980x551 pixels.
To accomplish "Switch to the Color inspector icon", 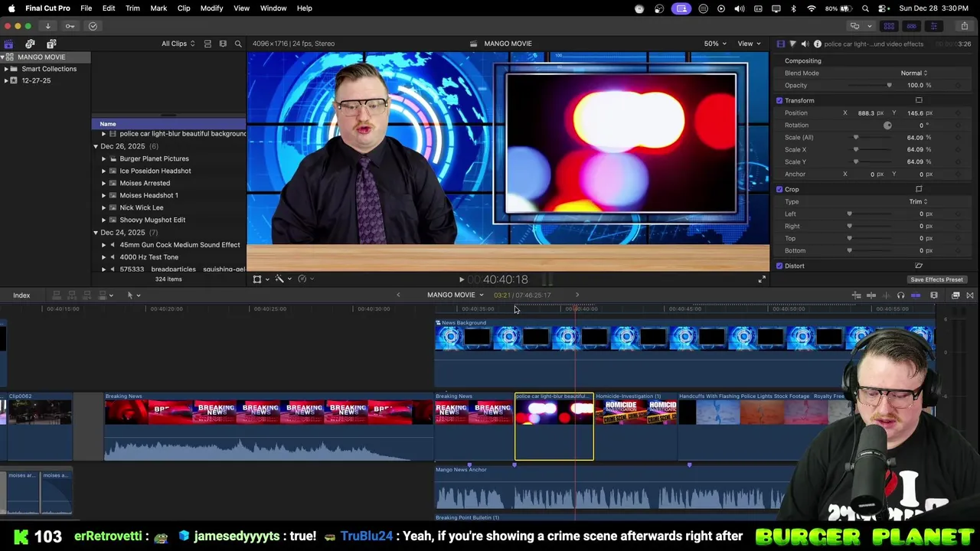I will (x=792, y=44).
